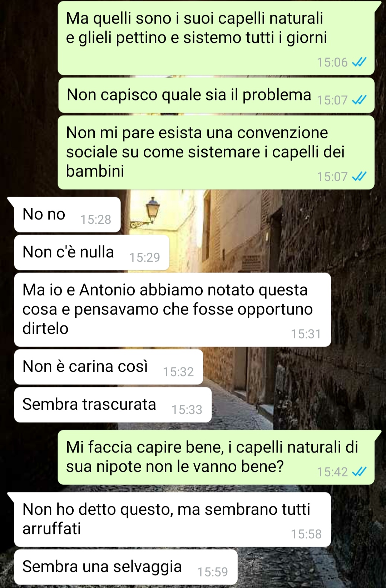Select message mentioning 'Ma io e Antonio'

(172, 310)
